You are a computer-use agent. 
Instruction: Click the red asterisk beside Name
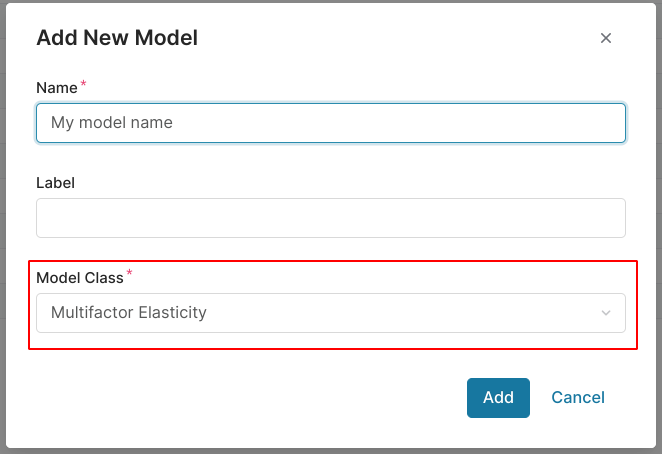click(x=84, y=85)
